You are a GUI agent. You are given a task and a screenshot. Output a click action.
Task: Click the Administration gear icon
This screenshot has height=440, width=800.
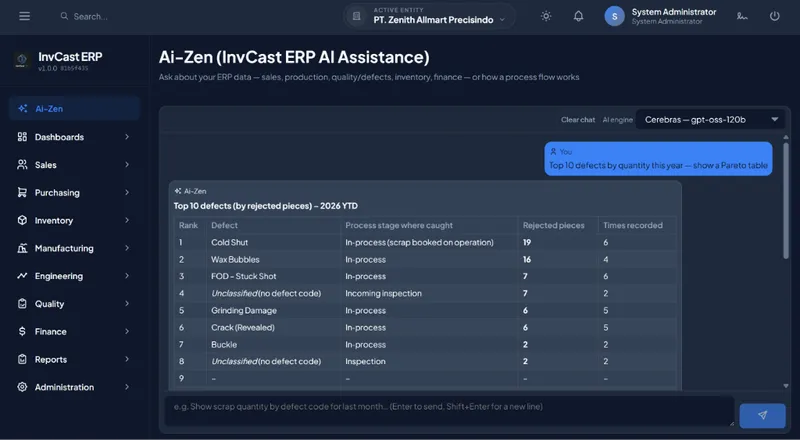tap(22, 387)
